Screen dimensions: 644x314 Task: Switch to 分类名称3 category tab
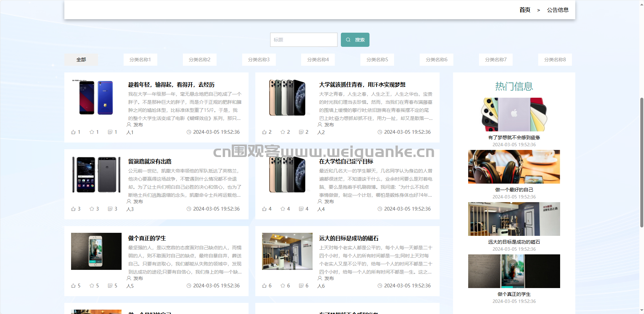tap(259, 60)
